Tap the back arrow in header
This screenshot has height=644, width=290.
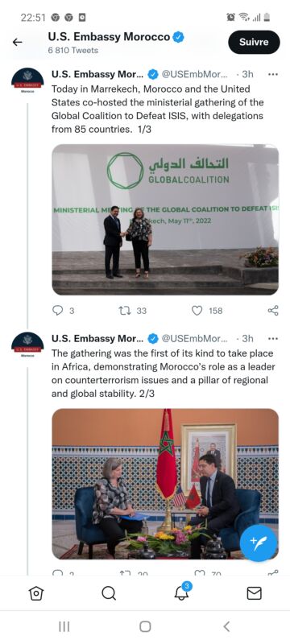point(17,42)
